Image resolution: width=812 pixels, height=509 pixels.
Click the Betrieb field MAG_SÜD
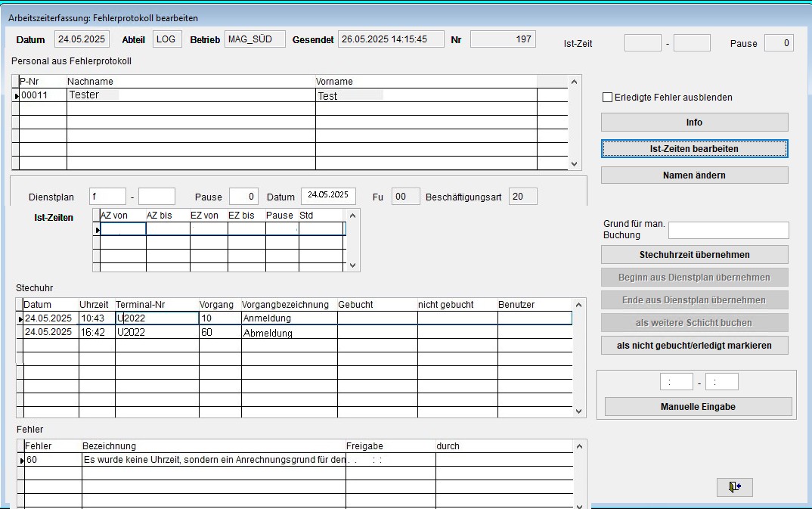(255, 39)
